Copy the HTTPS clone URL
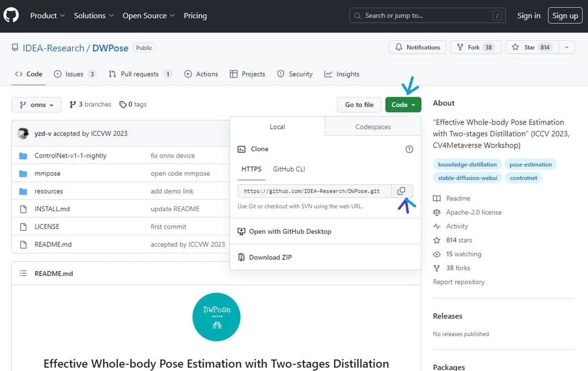The image size is (588, 371). [401, 191]
